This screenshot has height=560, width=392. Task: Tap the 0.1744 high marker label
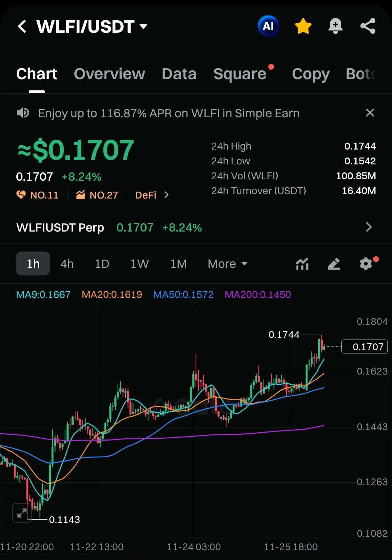tap(284, 335)
